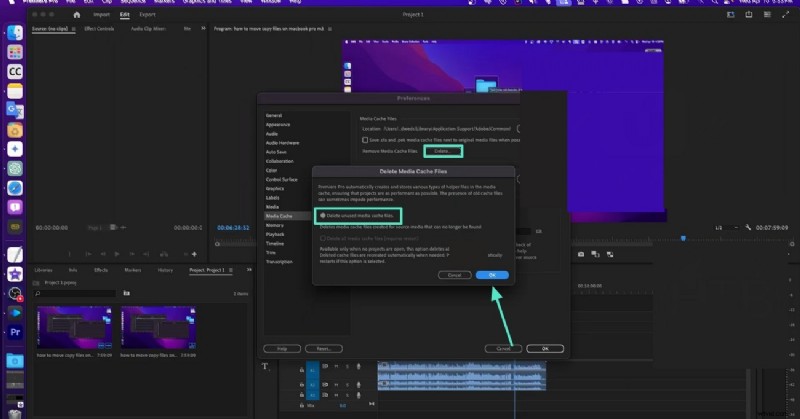Open ChatGPT app in the Dock
The image size is (800, 419).
point(15,168)
